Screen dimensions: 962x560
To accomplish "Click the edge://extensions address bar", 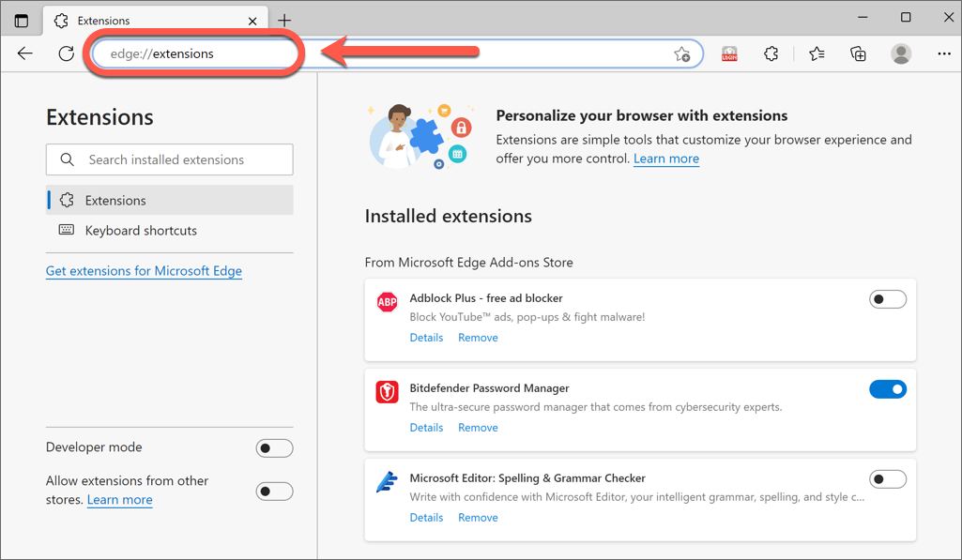I will point(398,54).
